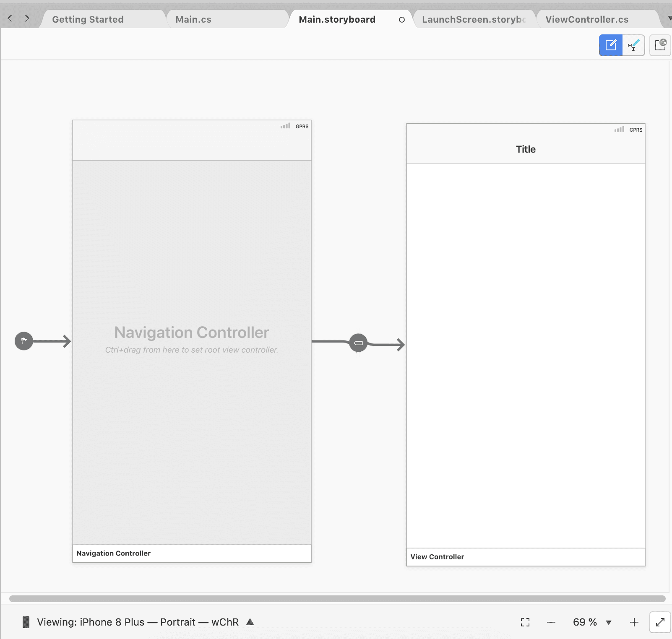Select the Navigation Controller bottom label bar
The width and height of the screenshot is (672, 639).
(x=192, y=553)
